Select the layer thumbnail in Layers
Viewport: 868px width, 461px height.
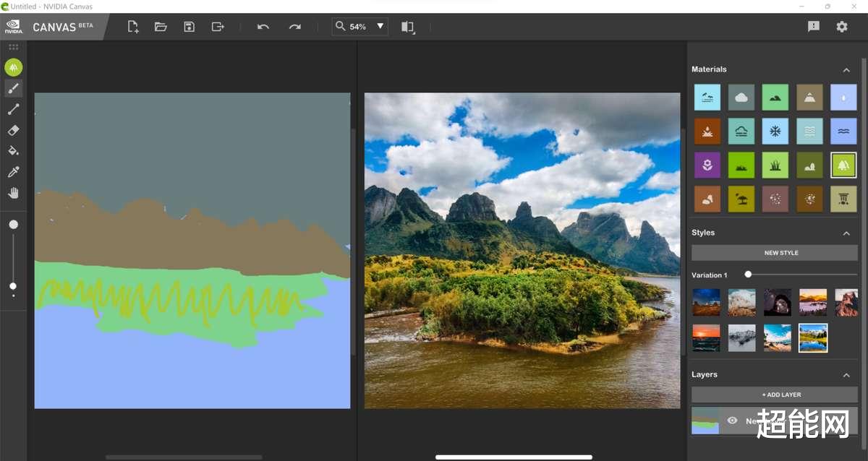point(705,421)
